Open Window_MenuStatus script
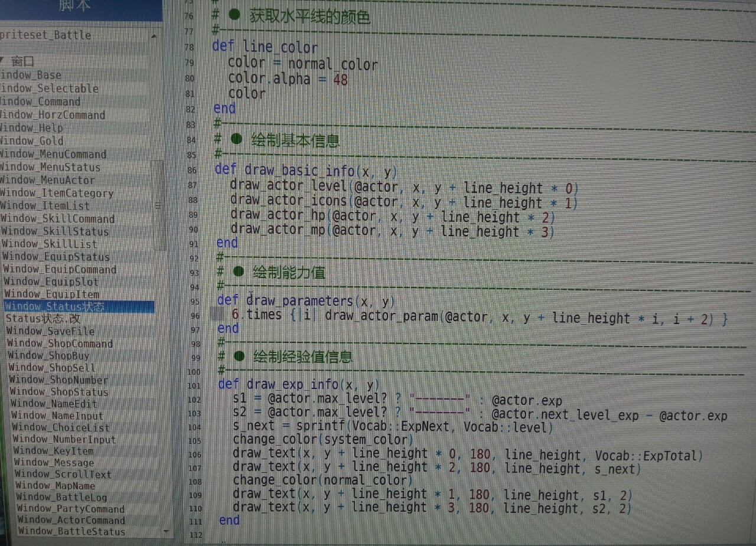 click(x=50, y=167)
